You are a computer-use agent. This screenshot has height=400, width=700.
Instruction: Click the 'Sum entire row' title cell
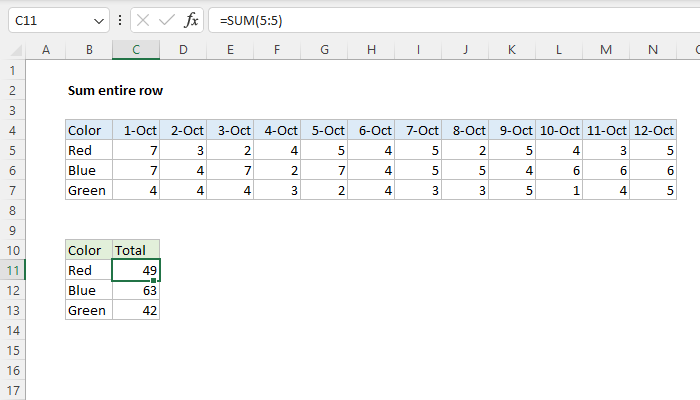point(114,90)
